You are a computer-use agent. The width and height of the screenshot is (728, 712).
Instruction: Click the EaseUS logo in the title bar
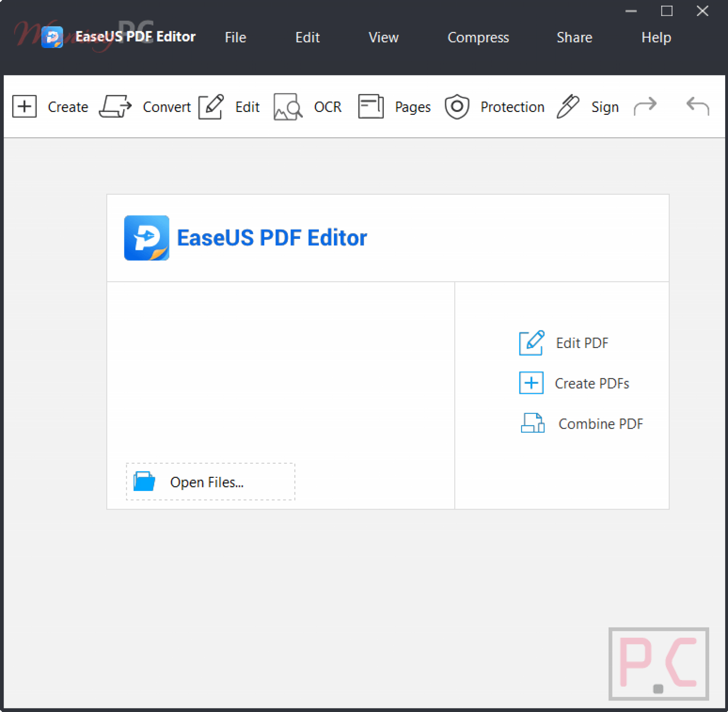52,37
